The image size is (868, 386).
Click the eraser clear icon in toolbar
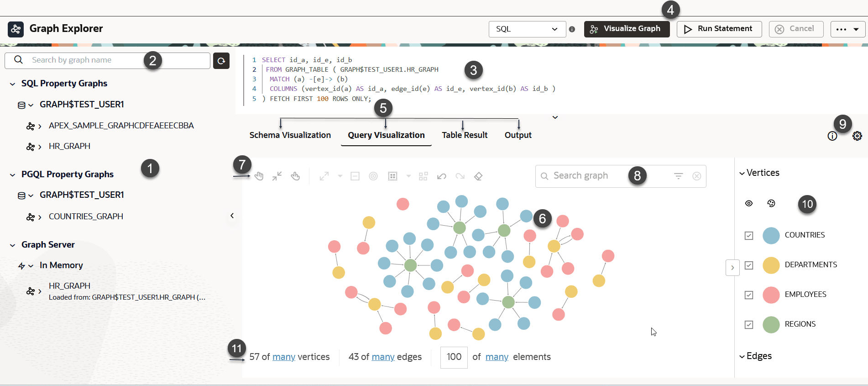(478, 176)
